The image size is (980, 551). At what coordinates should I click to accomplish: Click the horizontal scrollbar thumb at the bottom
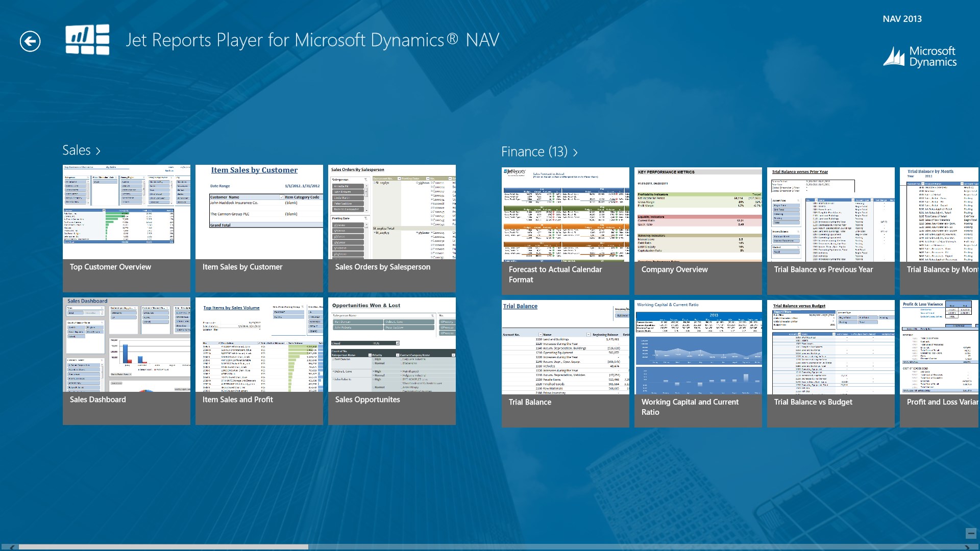(x=163, y=547)
